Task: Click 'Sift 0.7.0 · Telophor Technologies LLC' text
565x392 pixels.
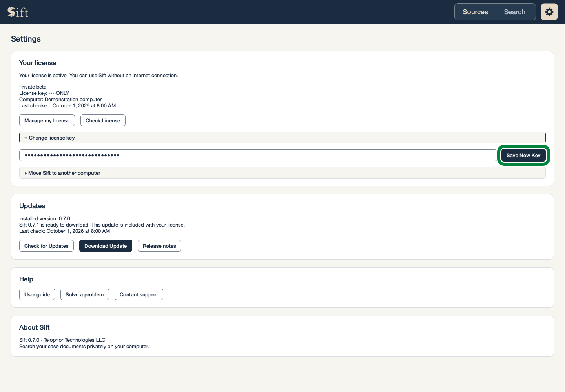Action: [62, 340]
